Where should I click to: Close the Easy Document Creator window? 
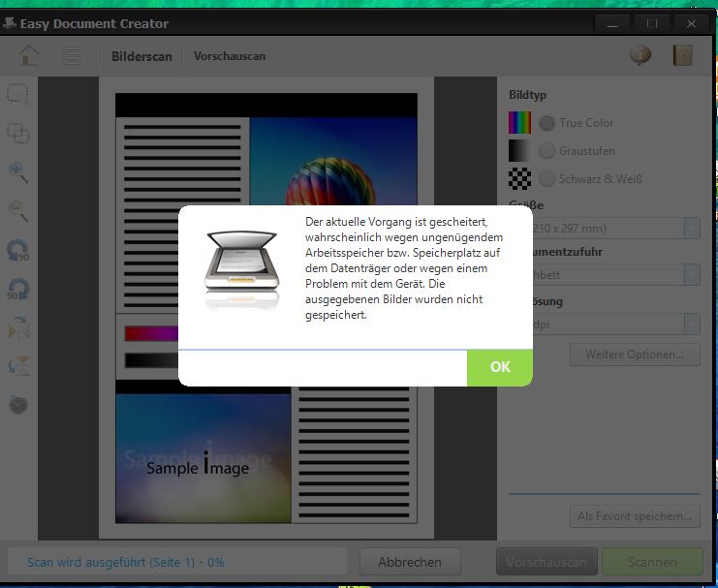[x=692, y=23]
